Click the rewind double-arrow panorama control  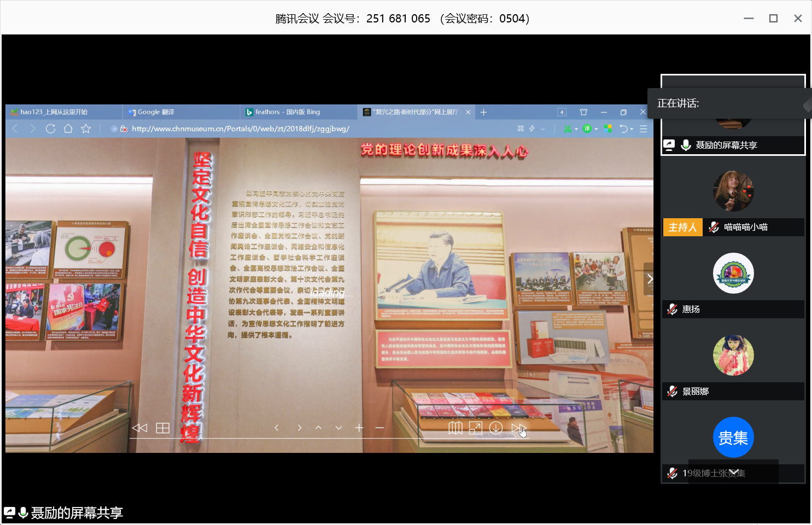139,428
